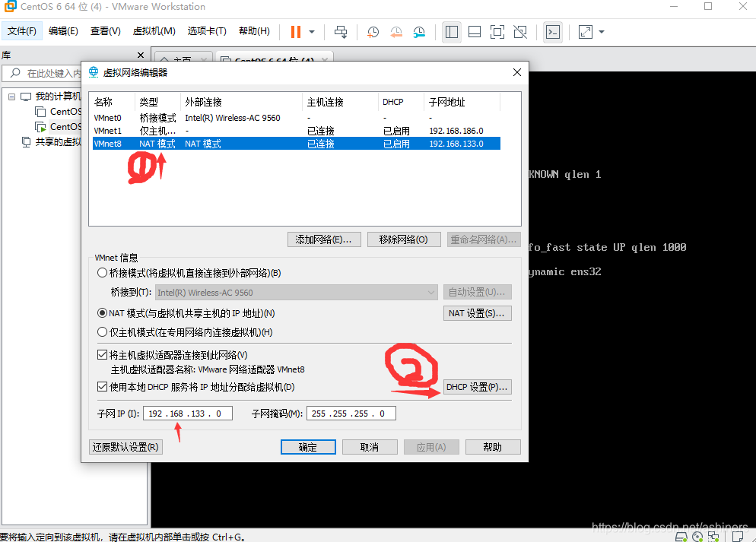
Task: Open the Snapshot Manager icon
Action: click(418, 32)
